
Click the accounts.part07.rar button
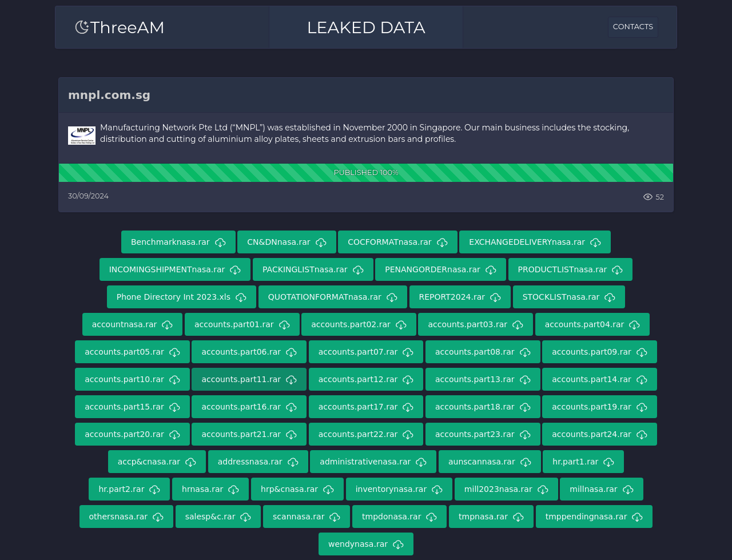[366, 352]
